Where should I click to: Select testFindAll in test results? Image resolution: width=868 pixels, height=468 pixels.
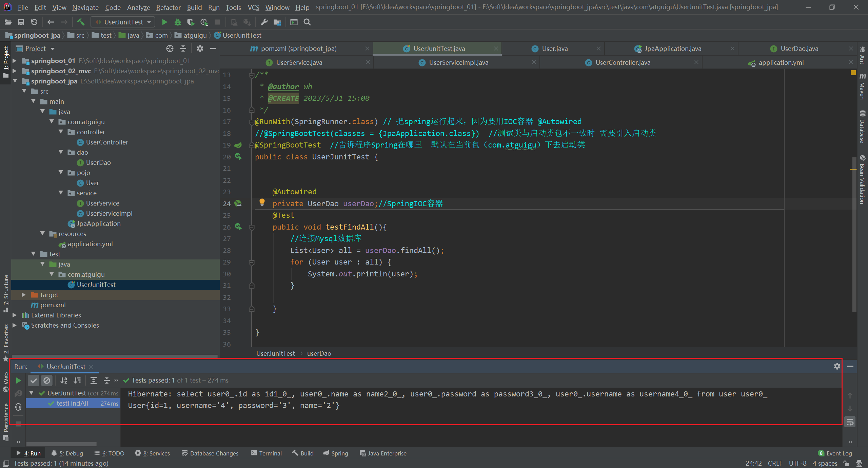(73, 403)
